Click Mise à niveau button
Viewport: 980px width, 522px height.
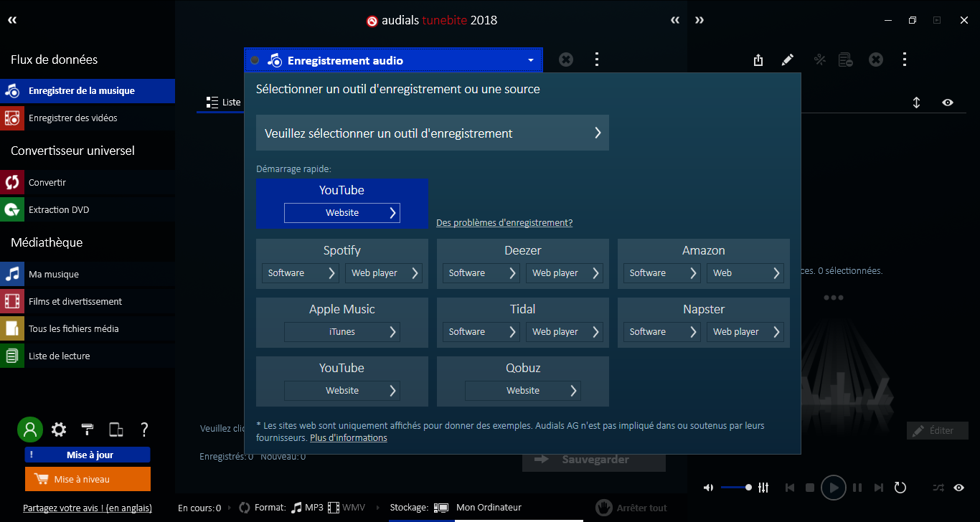pyautogui.click(x=88, y=479)
